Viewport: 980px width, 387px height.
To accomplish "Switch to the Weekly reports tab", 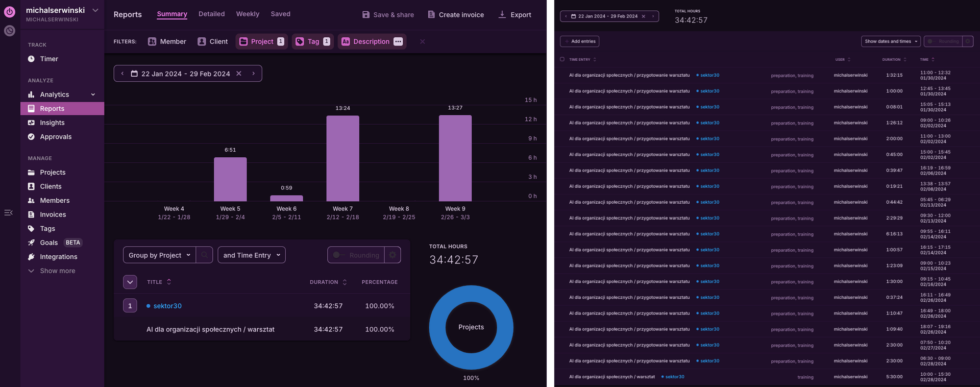I will point(248,14).
